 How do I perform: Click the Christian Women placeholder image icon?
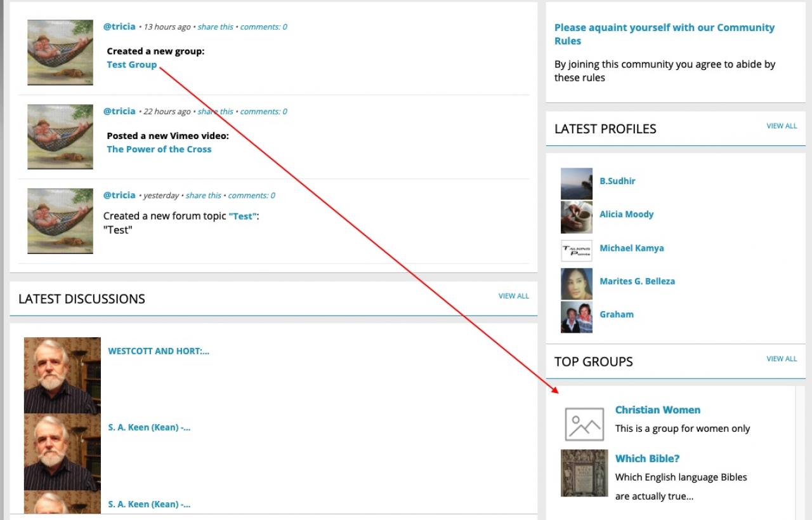584,424
